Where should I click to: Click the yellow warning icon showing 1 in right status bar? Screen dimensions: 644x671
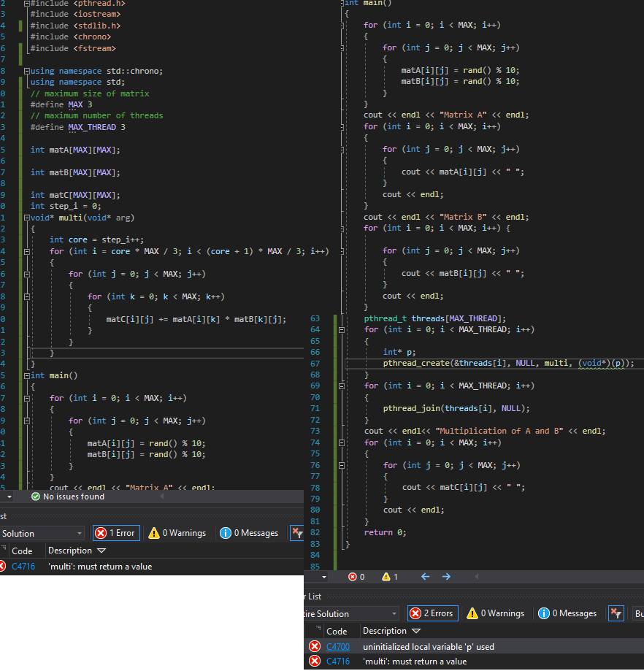tap(386, 577)
